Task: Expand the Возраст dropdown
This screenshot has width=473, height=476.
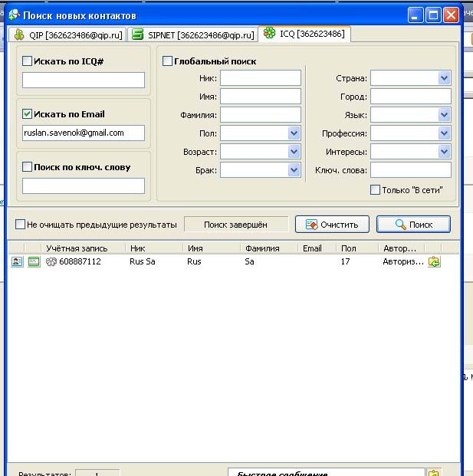Action: point(294,152)
